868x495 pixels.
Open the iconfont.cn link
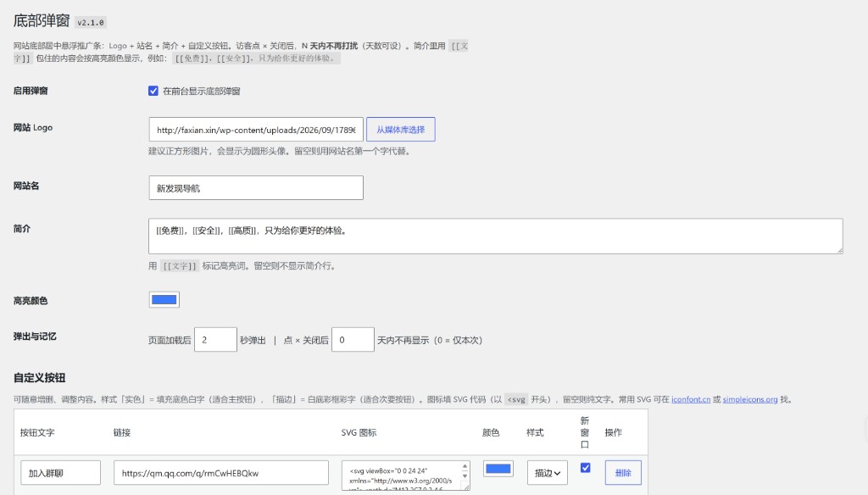(691, 399)
